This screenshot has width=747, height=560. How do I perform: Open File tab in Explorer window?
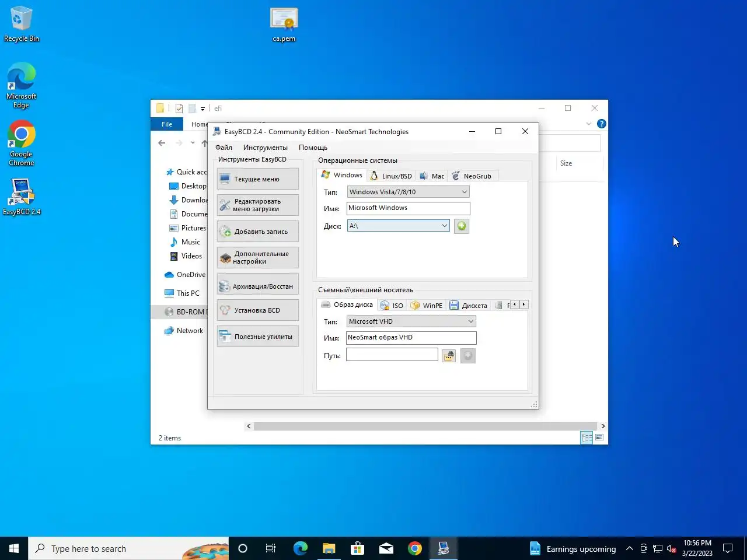167,124
